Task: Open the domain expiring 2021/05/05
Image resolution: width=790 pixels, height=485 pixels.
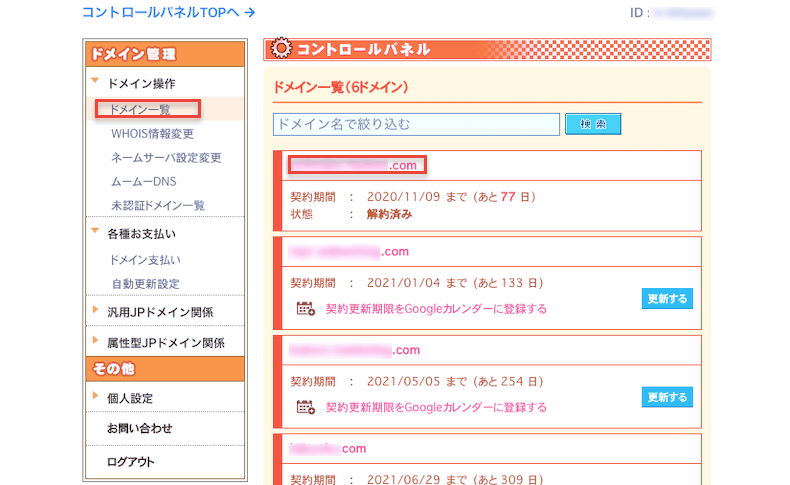Action: (x=355, y=350)
